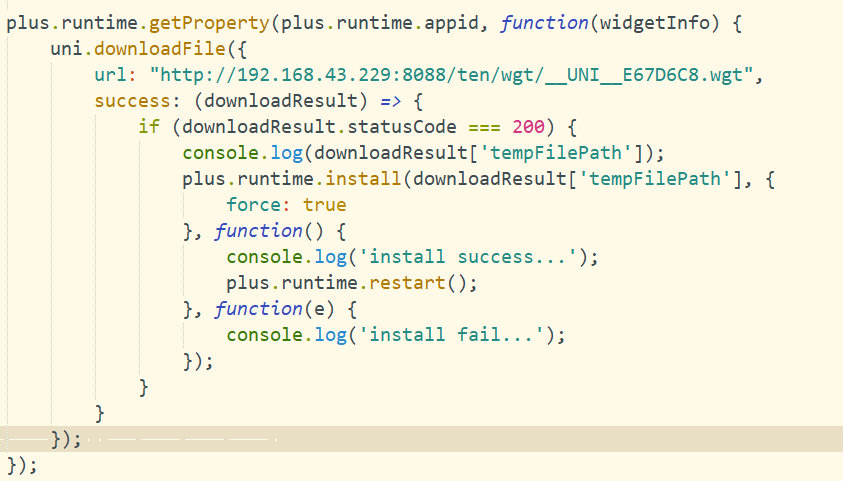
Task: Click the install method name
Action: tap(363, 179)
